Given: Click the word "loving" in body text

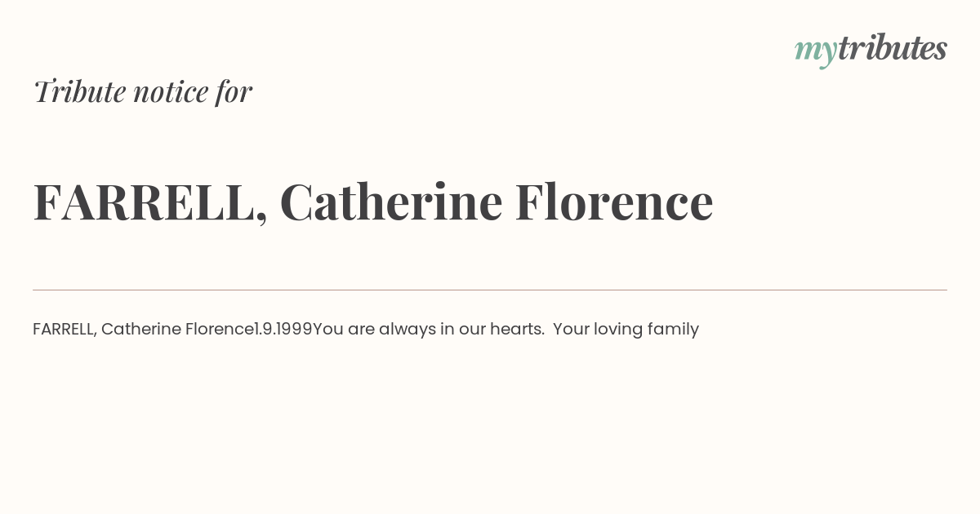Looking at the screenshot, I should 617,330.
